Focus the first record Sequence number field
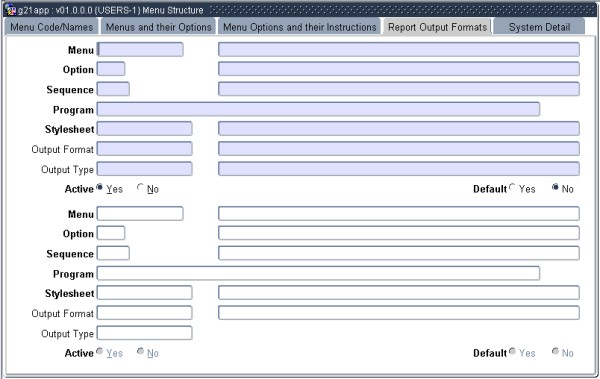This screenshot has width=600, height=379. (x=113, y=89)
